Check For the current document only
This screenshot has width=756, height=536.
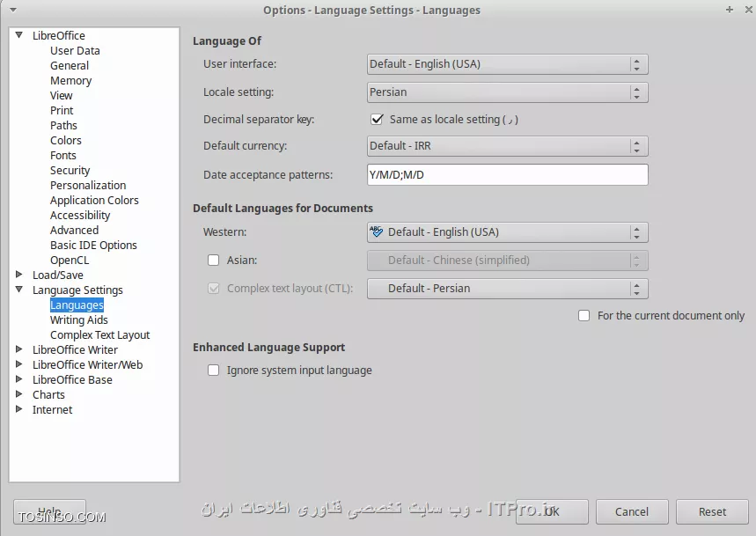[x=584, y=316]
